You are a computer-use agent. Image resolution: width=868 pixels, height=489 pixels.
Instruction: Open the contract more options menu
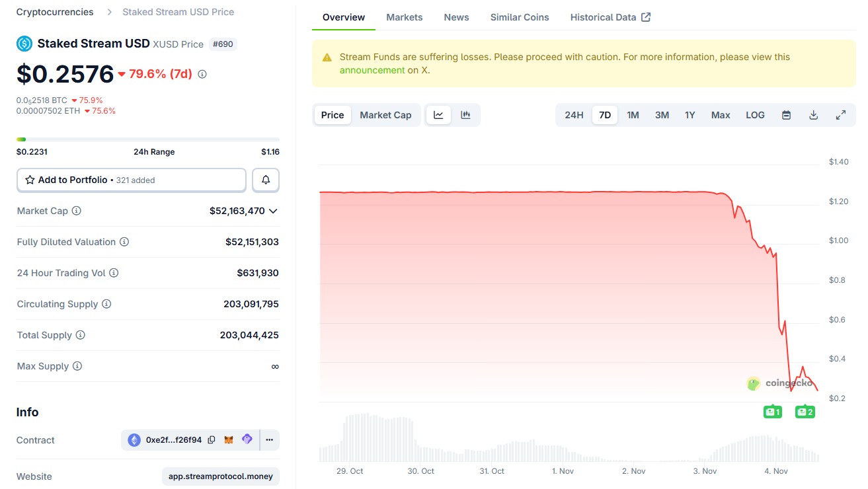[x=269, y=440]
